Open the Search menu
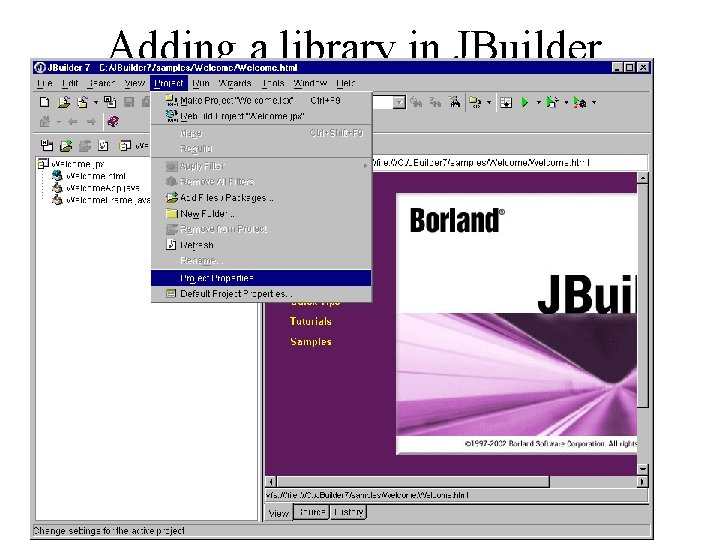This screenshot has width=720, height=540. pos(101,83)
